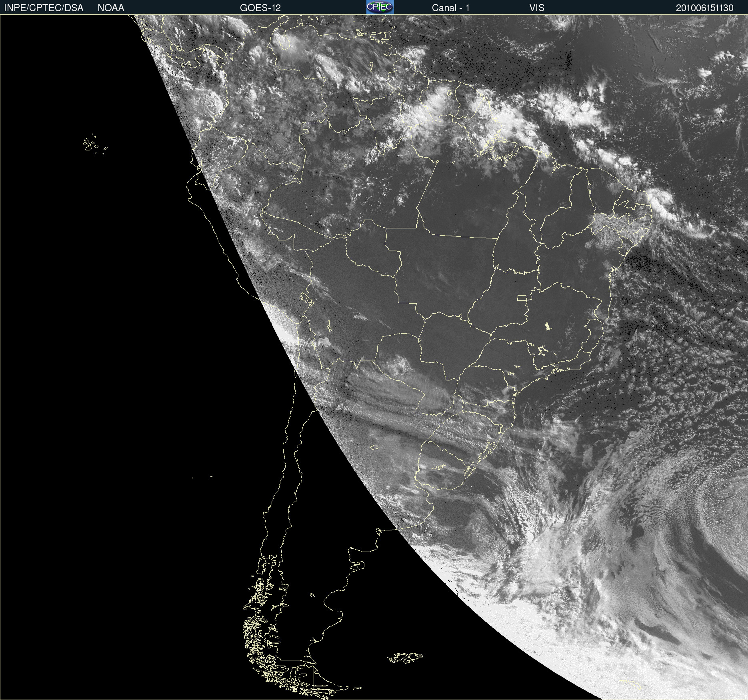Click the CPTEC logo in the header
748x700 pixels.
coord(380,7)
